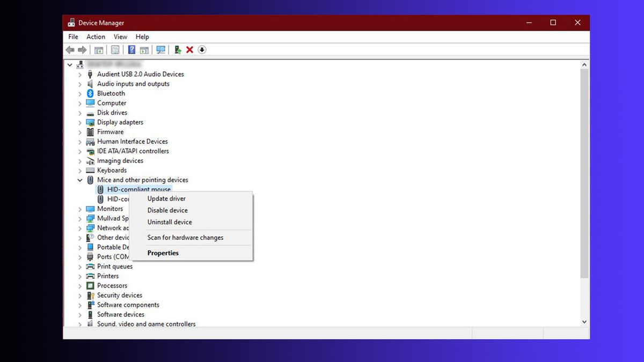Choose Properties from the context menu

pos(163,253)
